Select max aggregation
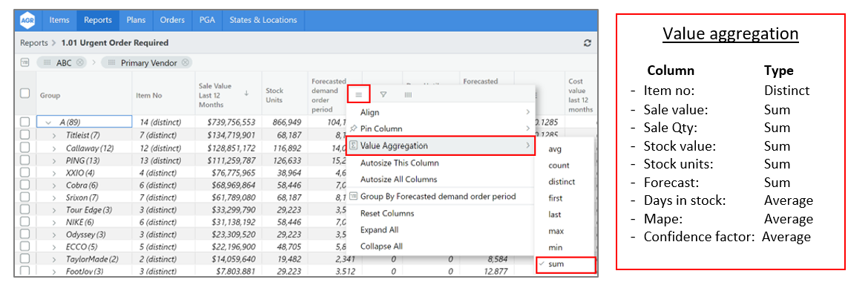868x288 pixels. (565, 232)
